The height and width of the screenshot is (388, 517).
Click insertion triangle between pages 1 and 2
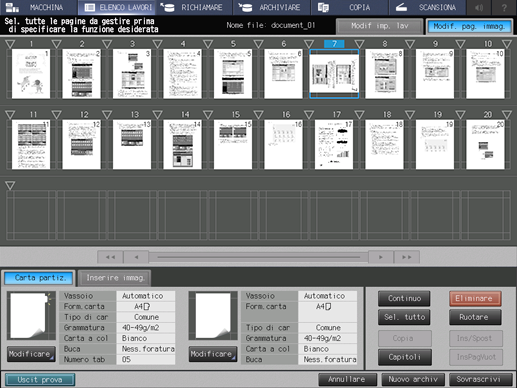click(57, 44)
